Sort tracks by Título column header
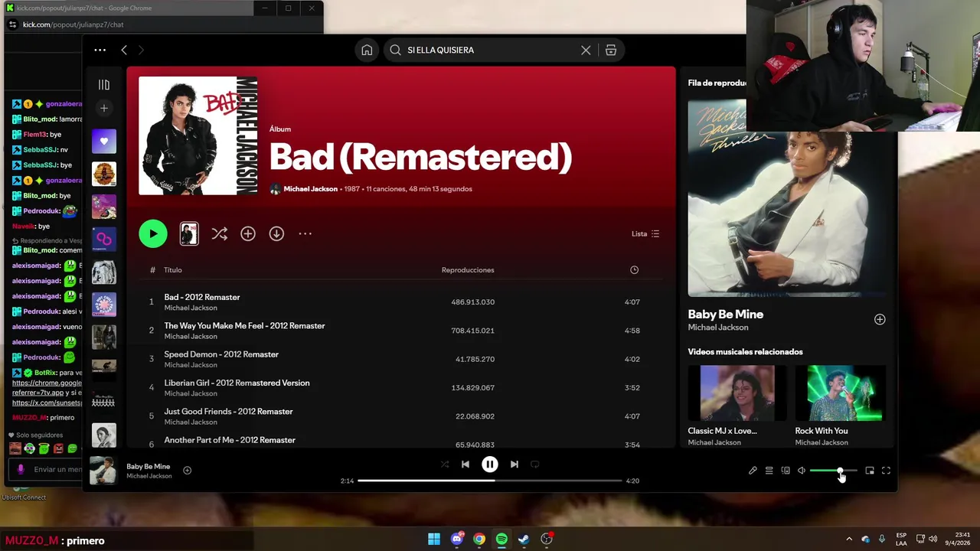This screenshot has width=980, height=551. tap(172, 269)
